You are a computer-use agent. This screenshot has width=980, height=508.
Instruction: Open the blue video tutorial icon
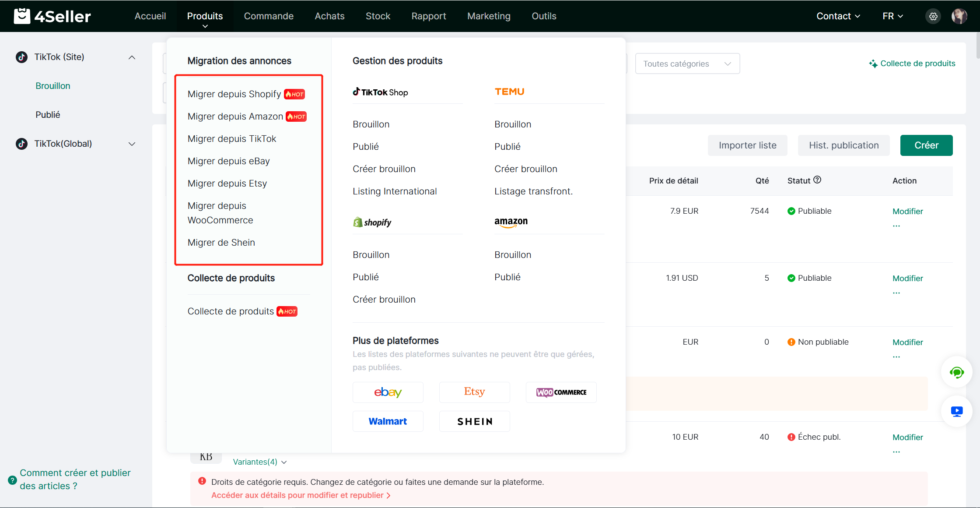tap(956, 412)
